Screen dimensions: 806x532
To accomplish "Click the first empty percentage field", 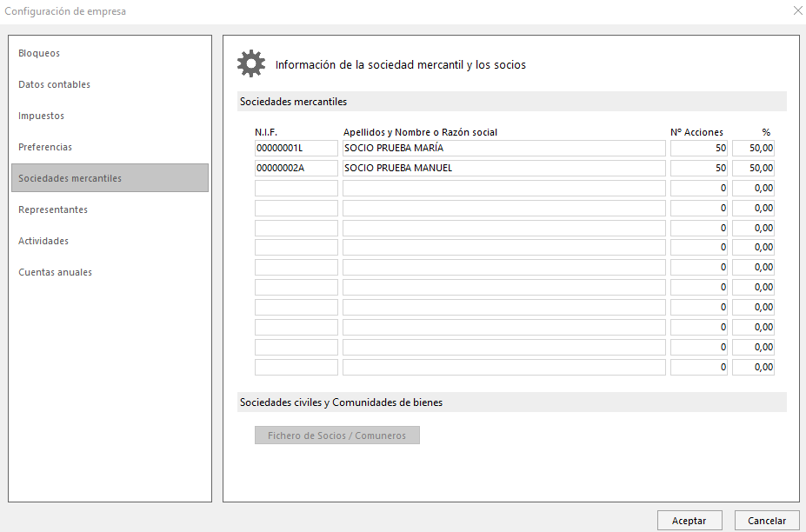I will 753,188.
